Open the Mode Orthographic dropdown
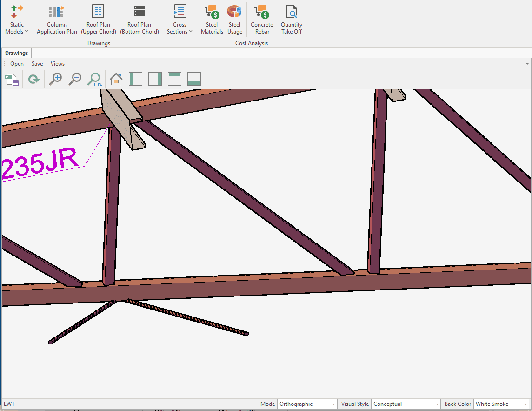This screenshot has height=411, width=532. coord(307,404)
